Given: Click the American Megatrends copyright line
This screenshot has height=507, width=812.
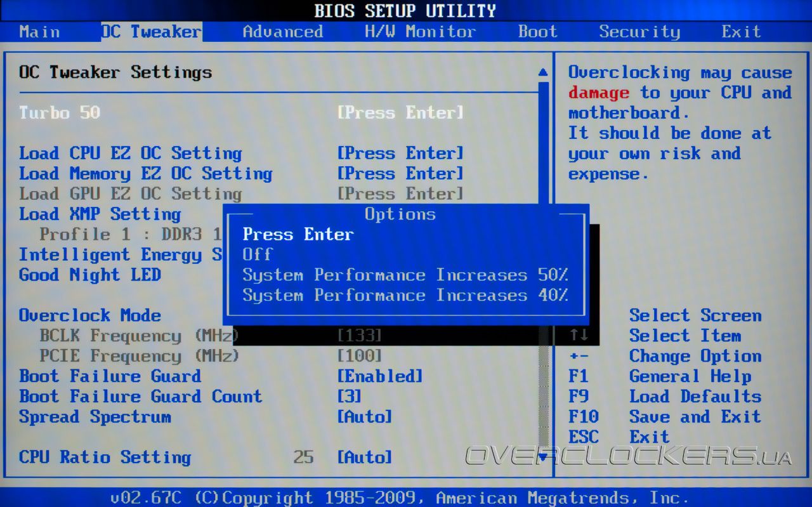Looking at the screenshot, I should pyautogui.click(x=400, y=498).
